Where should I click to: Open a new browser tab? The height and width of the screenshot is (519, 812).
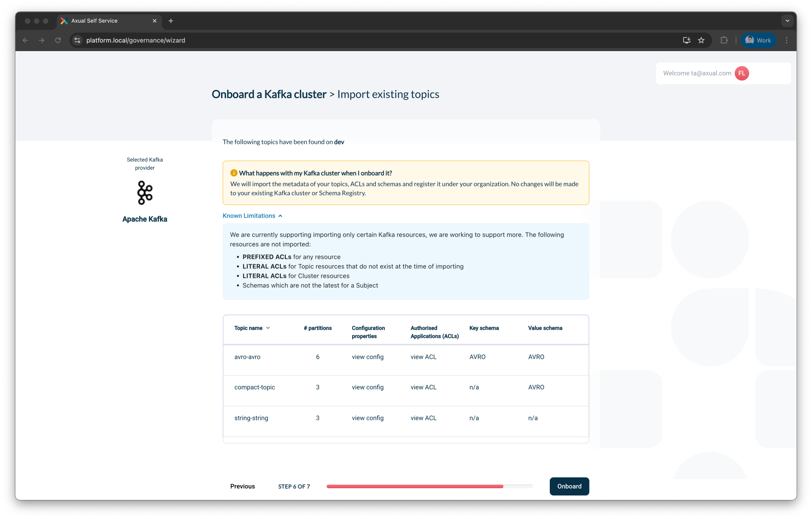(x=171, y=21)
